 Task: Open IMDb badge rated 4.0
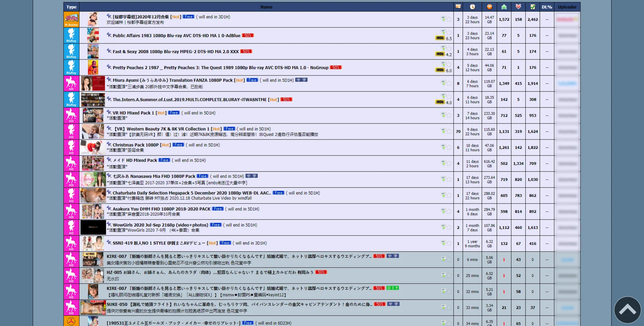[x=440, y=102]
